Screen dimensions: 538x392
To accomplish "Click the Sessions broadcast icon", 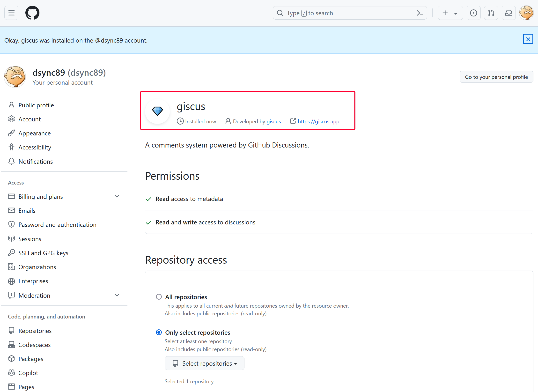I will pos(11,239).
